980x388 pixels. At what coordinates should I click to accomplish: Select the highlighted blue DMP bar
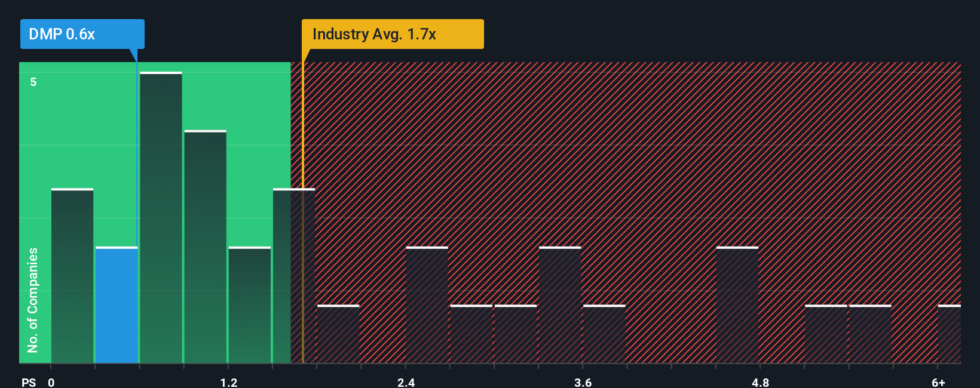tap(117, 305)
